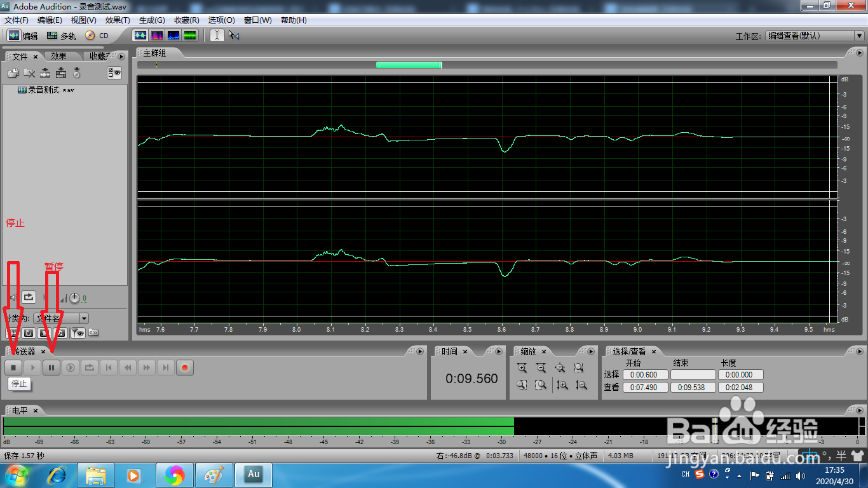This screenshot has width=868, height=488.
Task: Switch to Multitrack view (多轨)
Action: tap(61, 36)
